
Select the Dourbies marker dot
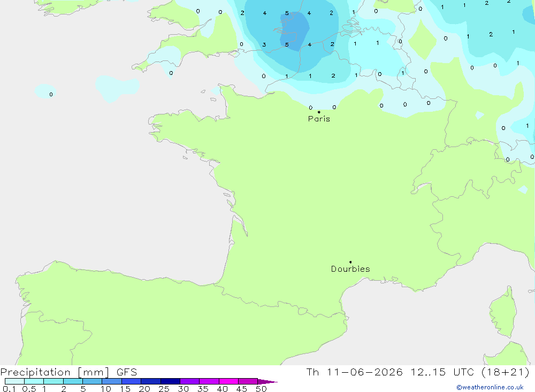(x=350, y=262)
